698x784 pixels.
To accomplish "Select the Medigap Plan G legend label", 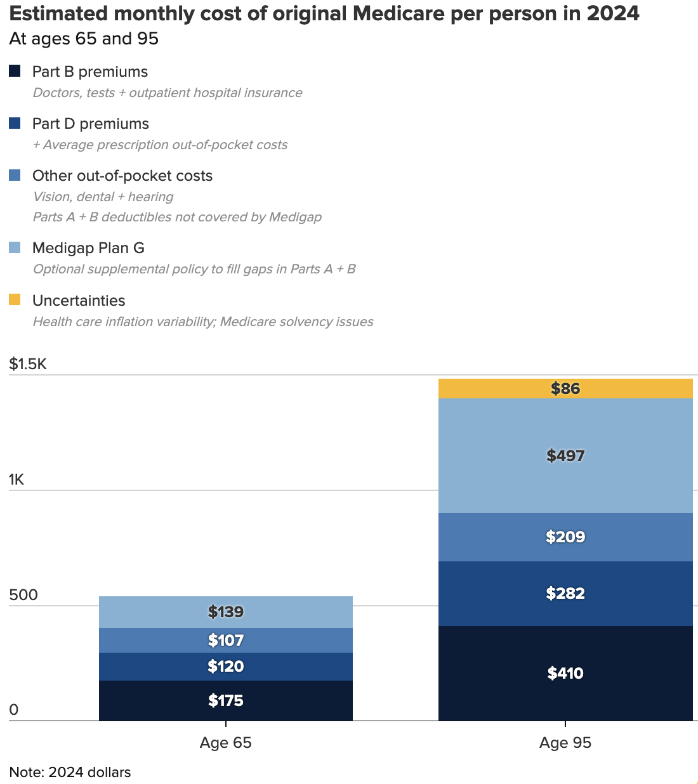I will (x=88, y=248).
